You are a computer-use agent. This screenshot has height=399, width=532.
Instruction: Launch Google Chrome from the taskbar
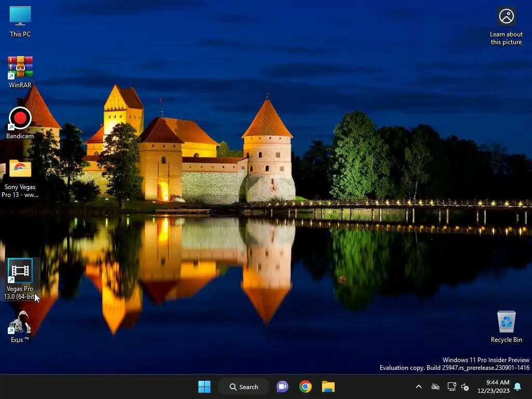(305, 387)
